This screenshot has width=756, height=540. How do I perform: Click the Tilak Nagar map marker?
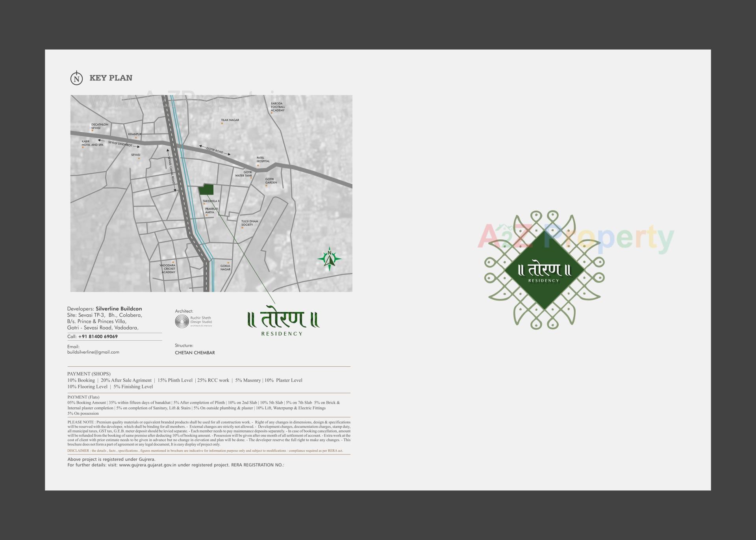222,124
